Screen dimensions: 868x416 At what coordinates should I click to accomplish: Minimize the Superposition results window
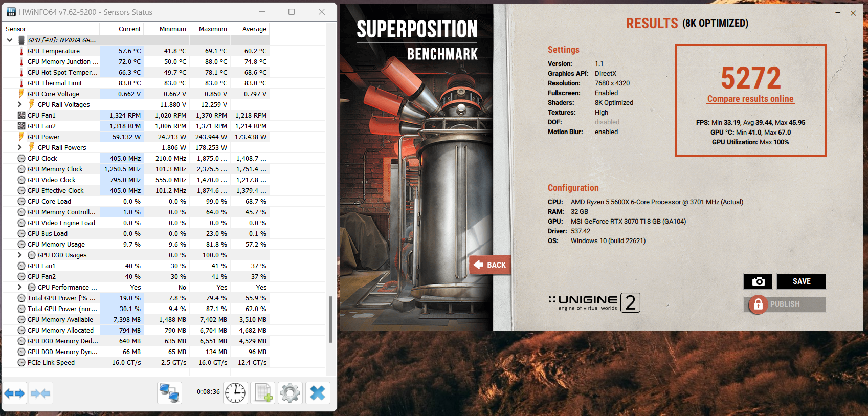(x=838, y=13)
